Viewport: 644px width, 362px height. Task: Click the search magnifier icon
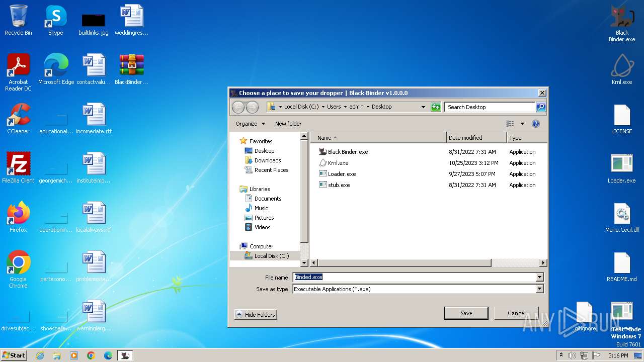pyautogui.click(x=540, y=107)
